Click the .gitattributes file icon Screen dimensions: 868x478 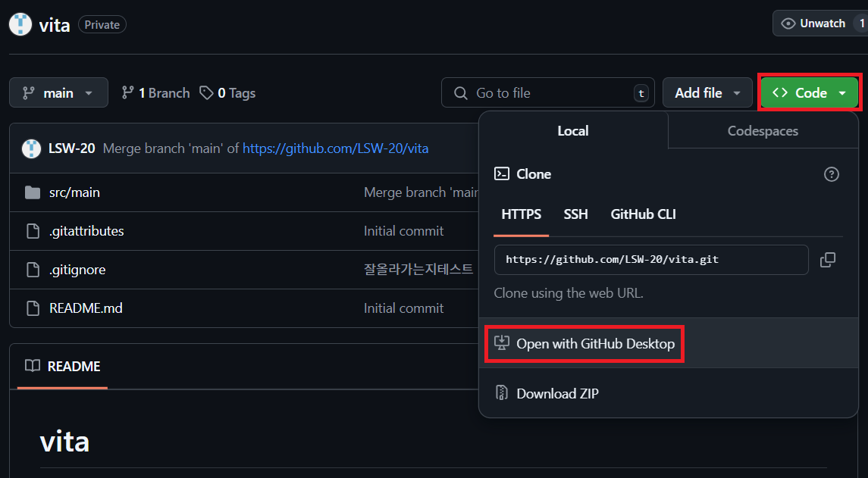[33, 231]
